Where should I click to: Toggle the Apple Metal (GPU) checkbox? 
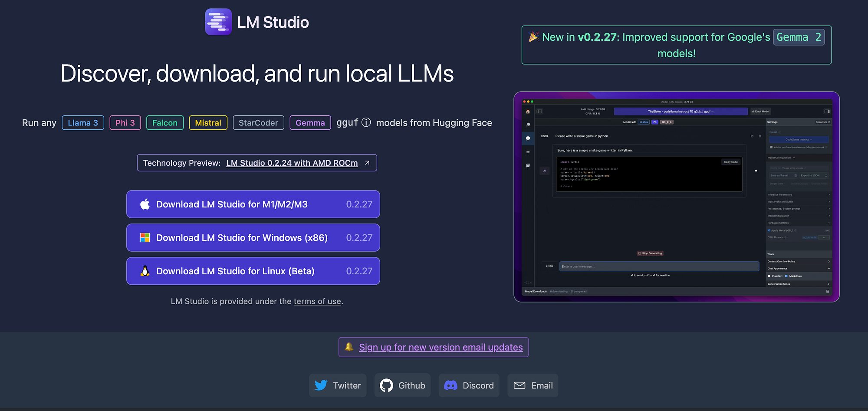click(769, 230)
